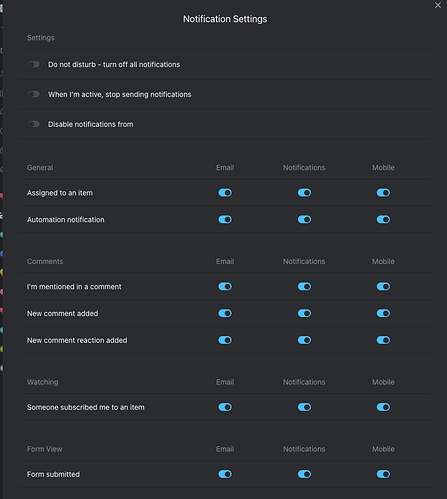The image size is (447, 499).
Task: Disable Email when I'm mentioned in a comment
Action: [225, 286]
